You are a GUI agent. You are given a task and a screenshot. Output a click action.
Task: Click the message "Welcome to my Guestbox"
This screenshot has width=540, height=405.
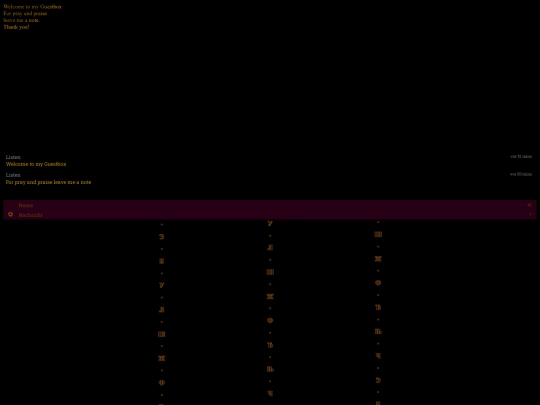point(36,164)
